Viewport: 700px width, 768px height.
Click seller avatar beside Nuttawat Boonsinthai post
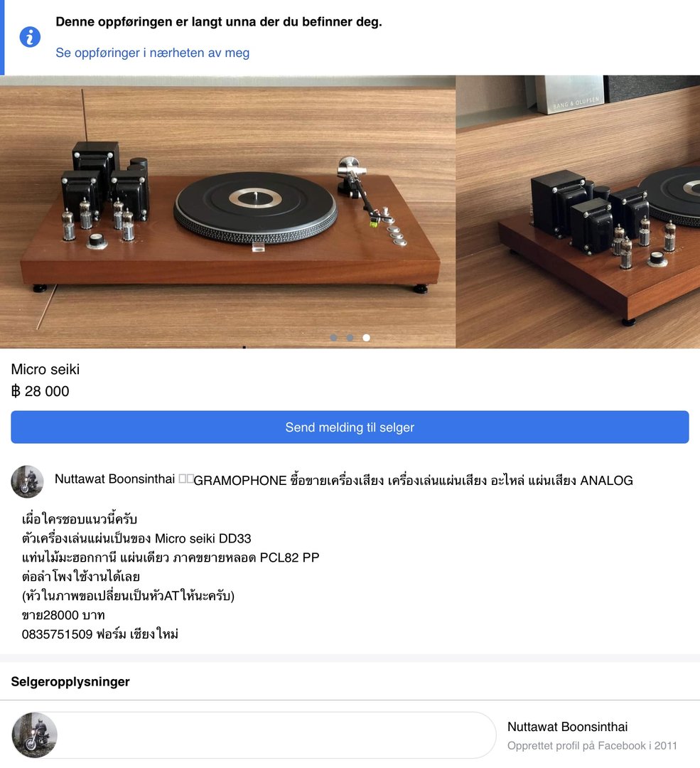pos(28,481)
